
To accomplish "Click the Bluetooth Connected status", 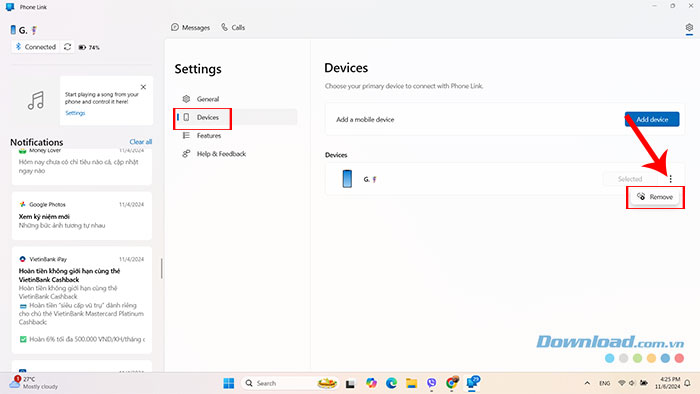I will 36,47.
